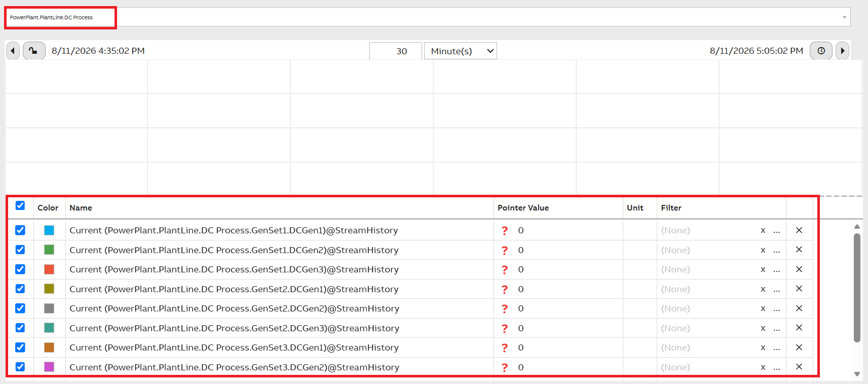Click the step-back arrow beside the start time

coord(13,51)
